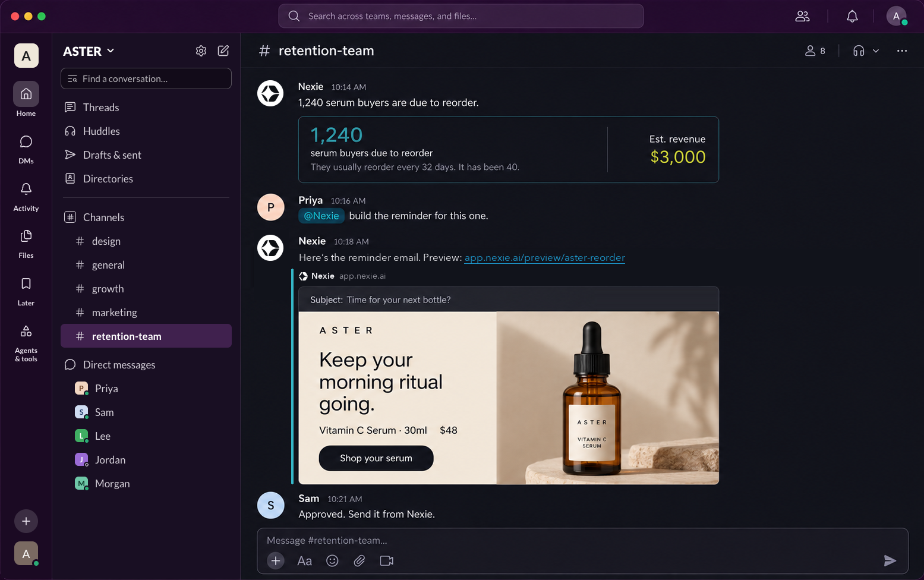924x580 pixels.
Task: Open huddle options dropdown chevron
Action: 876,51
